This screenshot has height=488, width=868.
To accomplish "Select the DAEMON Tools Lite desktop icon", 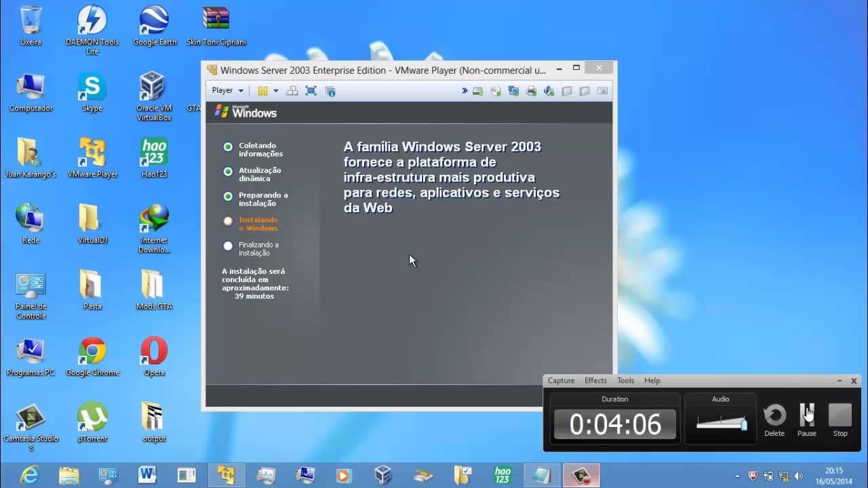I will [92, 30].
